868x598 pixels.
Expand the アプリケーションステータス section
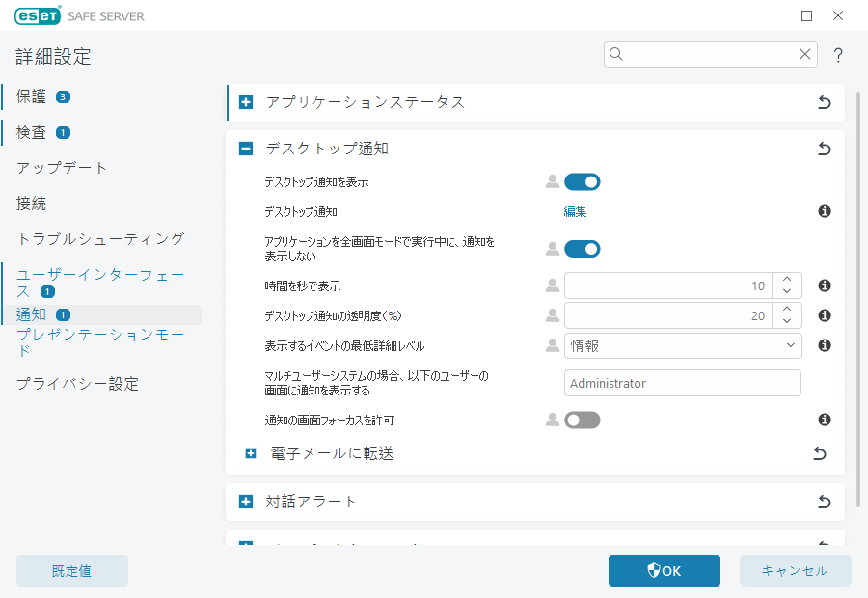click(245, 102)
